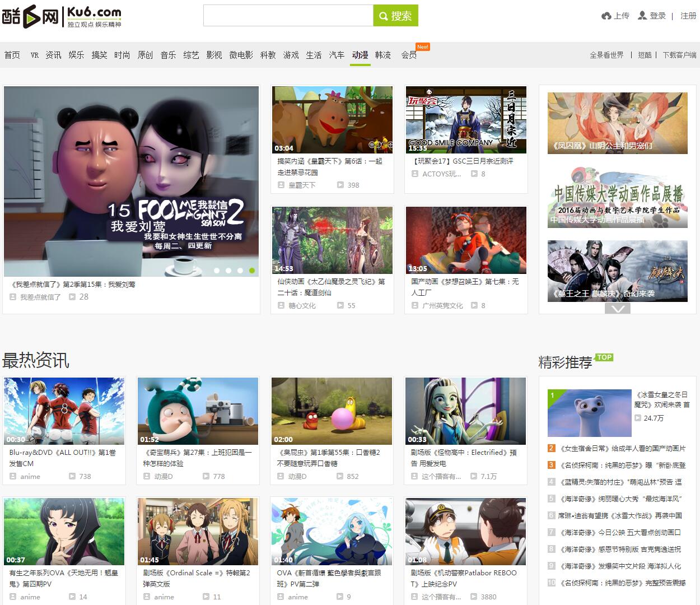Open the VR navigation tab

tap(35, 55)
